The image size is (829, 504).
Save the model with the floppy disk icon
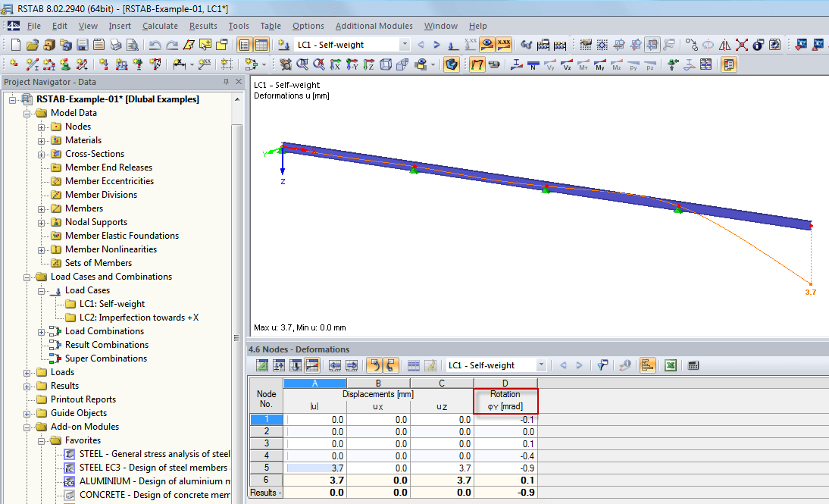[x=83, y=45]
